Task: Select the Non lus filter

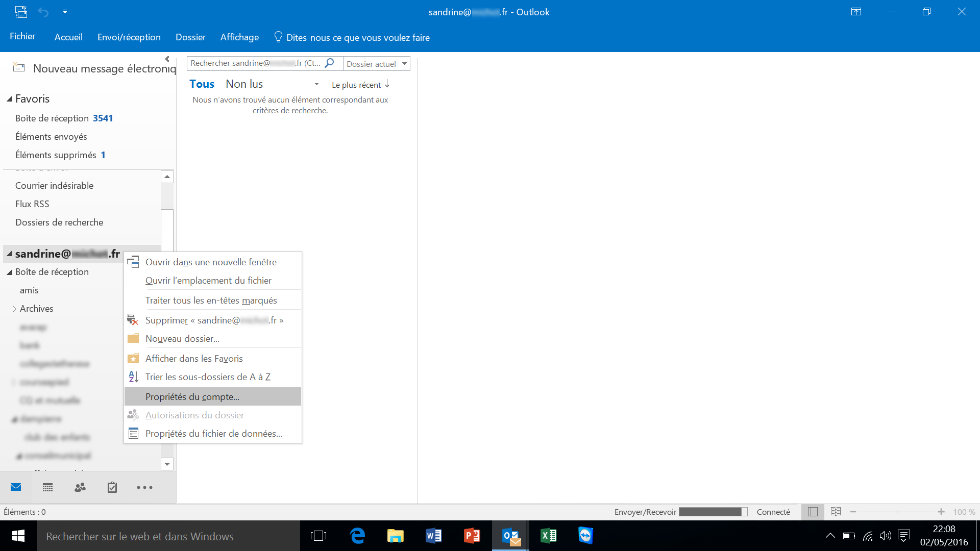Action: click(244, 84)
